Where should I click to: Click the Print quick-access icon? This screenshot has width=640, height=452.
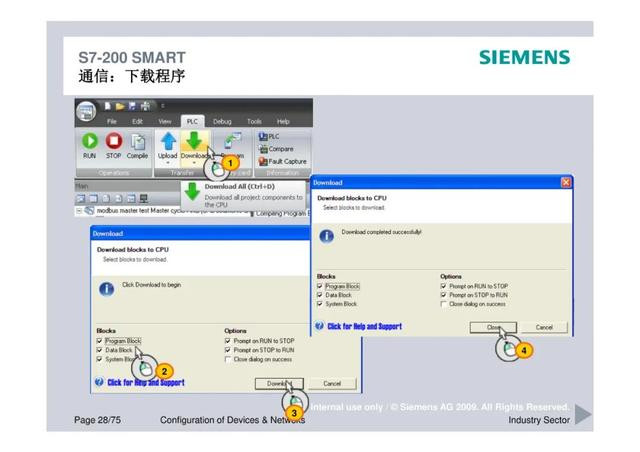click(x=145, y=106)
